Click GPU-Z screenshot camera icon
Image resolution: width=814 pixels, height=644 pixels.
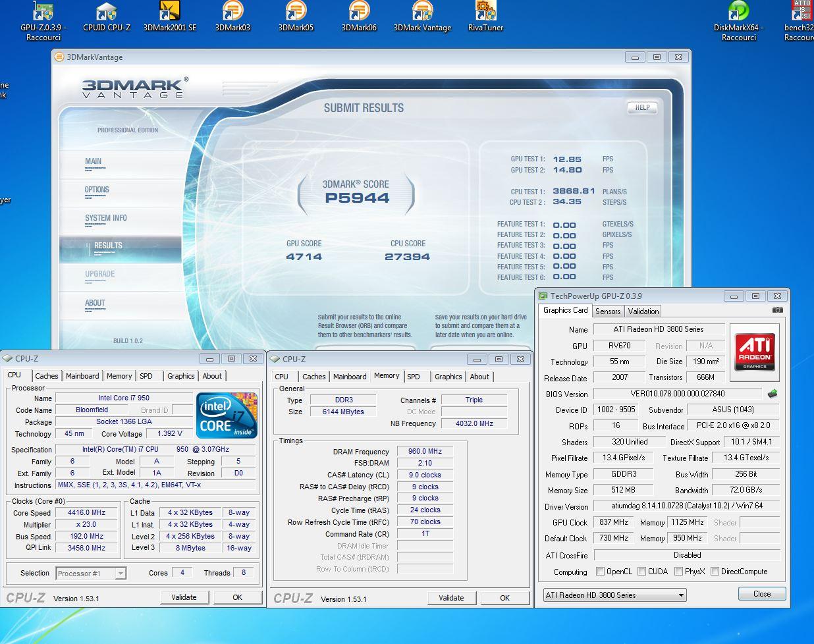click(778, 310)
